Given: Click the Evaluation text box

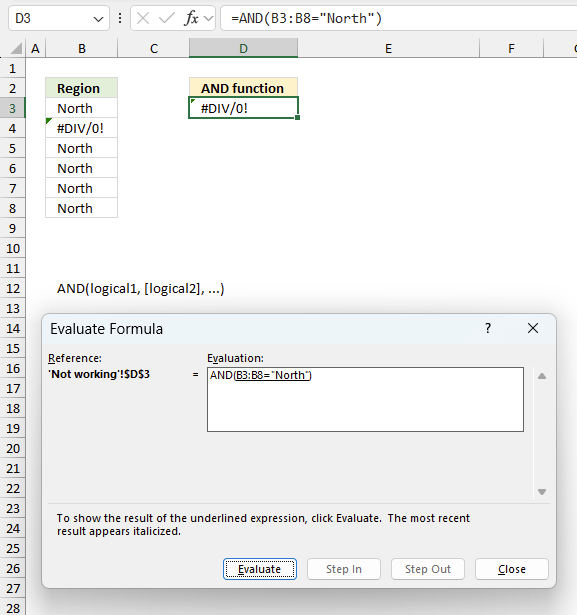Looking at the screenshot, I should click(x=365, y=399).
